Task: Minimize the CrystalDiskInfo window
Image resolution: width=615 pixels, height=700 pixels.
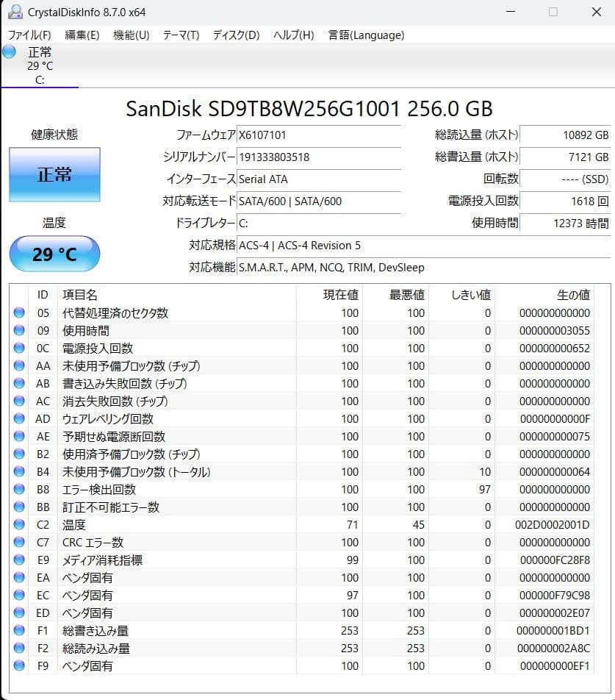Action: (511, 12)
